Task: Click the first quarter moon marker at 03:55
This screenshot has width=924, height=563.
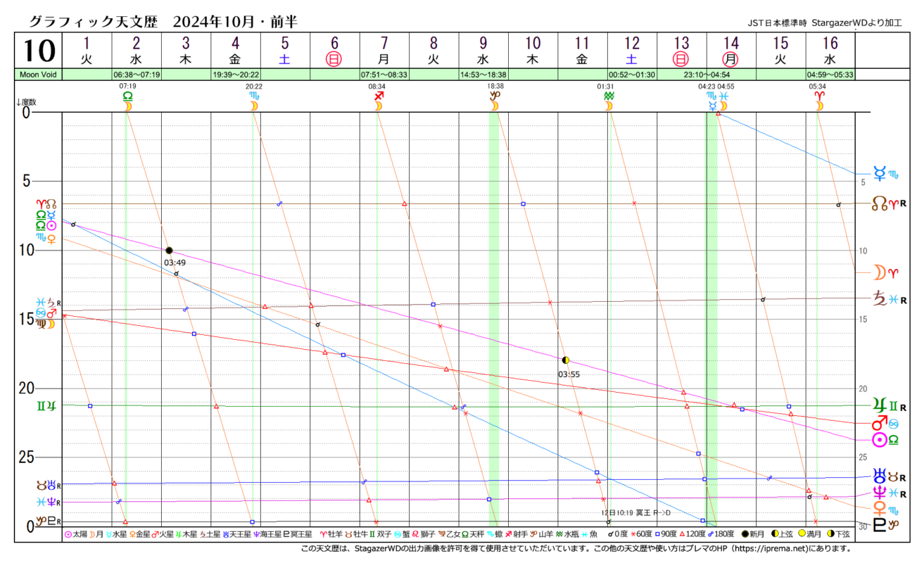Action: point(565,360)
